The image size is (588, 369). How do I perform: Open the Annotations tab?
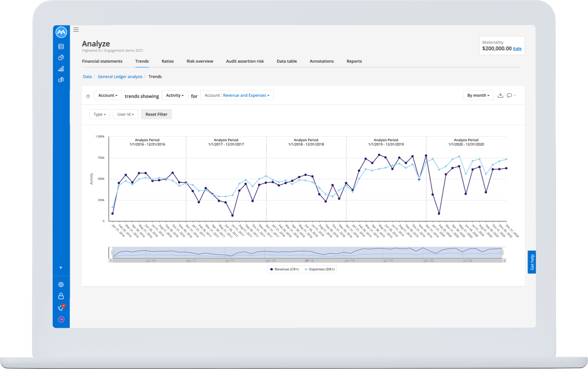(x=322, y=61)
